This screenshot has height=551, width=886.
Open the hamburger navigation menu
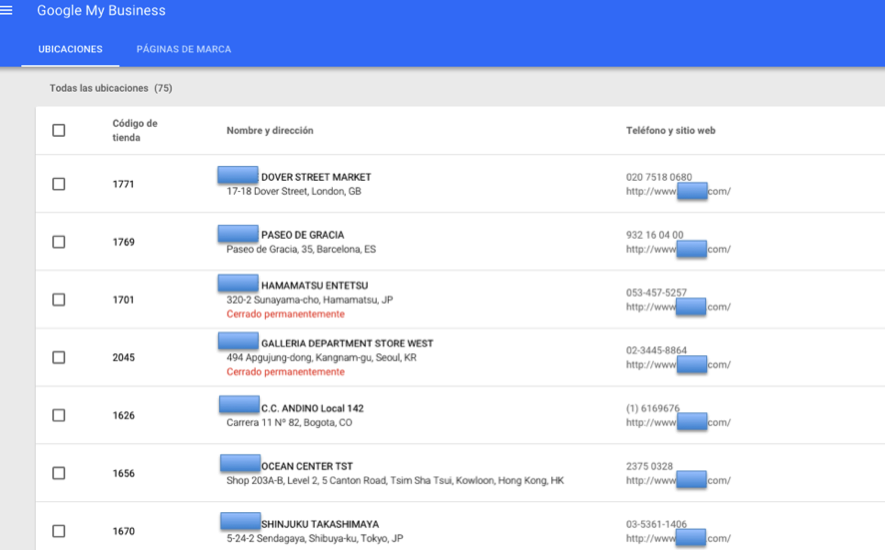click(7, 11)
